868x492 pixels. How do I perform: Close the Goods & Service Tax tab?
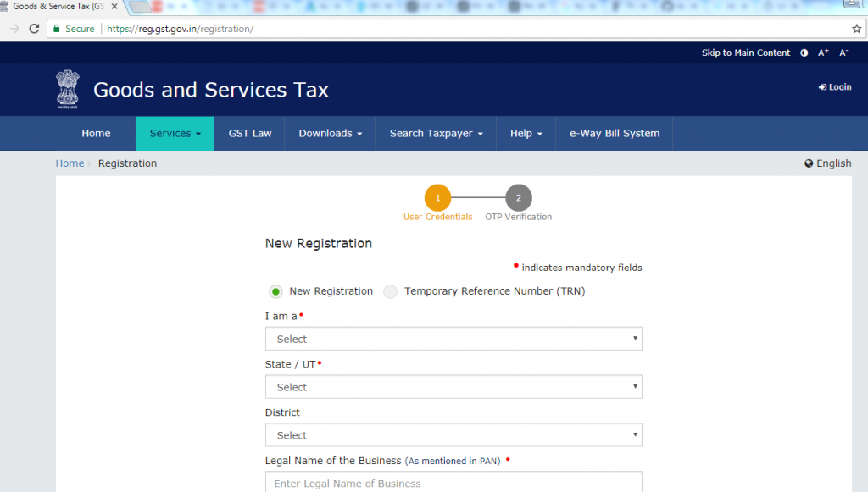click(x=114, y=6)
